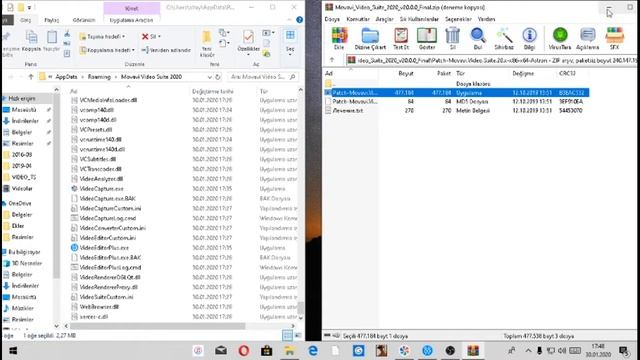Open Özellikler in the Explorer ribbon

coord(248,41)
